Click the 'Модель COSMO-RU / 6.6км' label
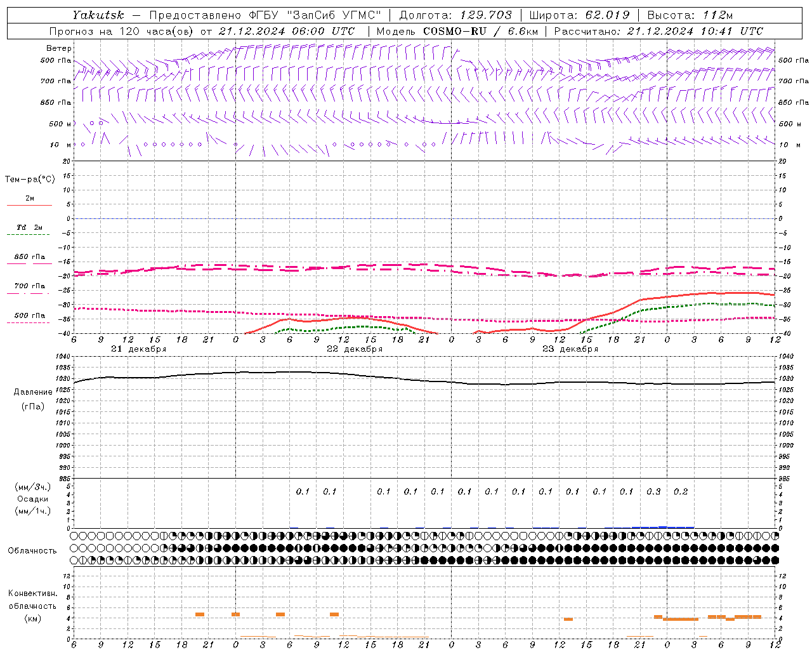 click(x=457, y=31)
